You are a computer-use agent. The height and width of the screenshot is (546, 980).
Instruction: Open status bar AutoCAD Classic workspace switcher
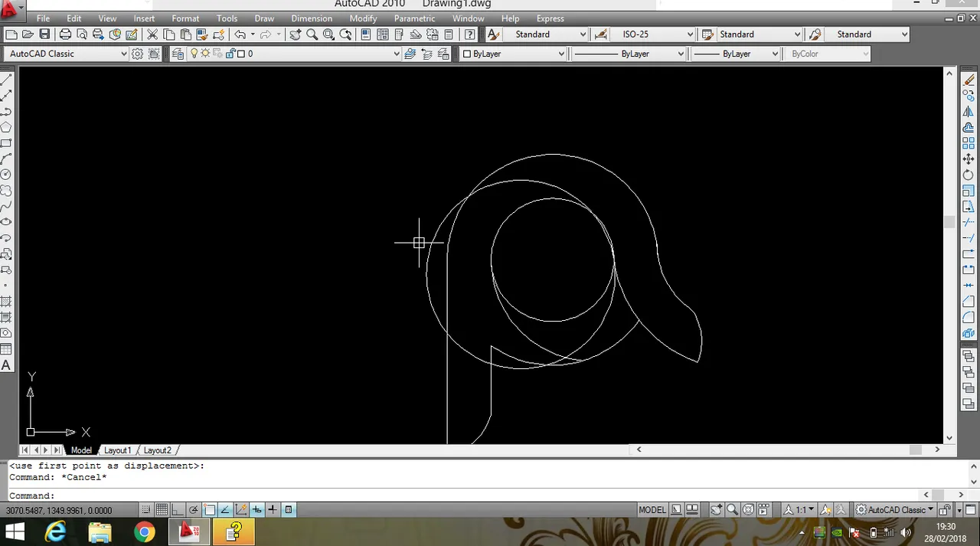[894, 510]
